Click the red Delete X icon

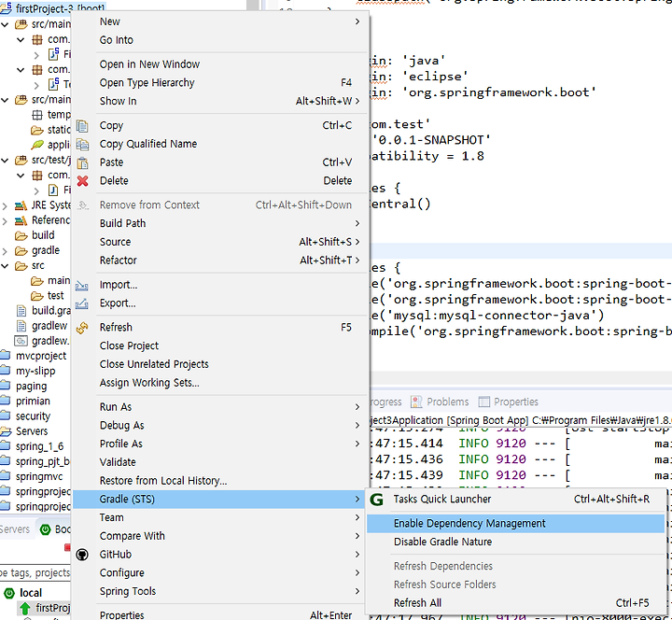pyautogui.click(x=82, y=181)
